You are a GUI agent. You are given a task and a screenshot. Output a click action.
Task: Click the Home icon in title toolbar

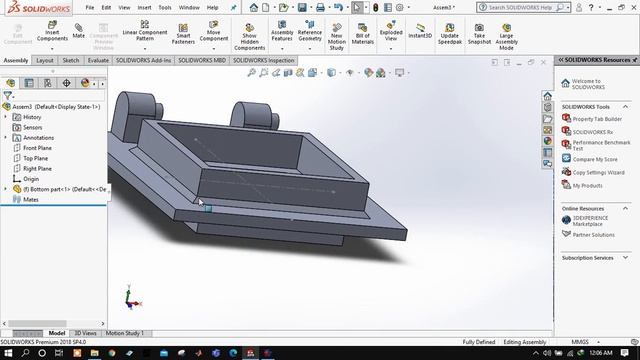click(253, 7)
